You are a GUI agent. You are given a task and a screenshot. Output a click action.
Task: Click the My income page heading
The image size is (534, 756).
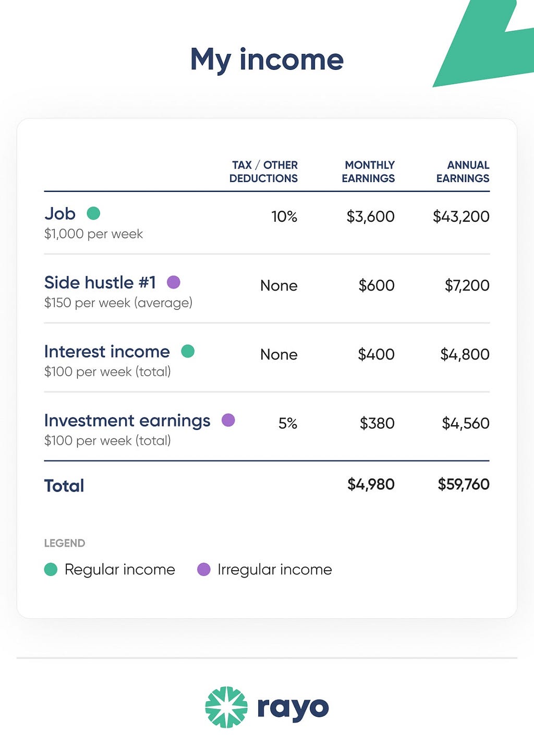[x=267, y=59]
